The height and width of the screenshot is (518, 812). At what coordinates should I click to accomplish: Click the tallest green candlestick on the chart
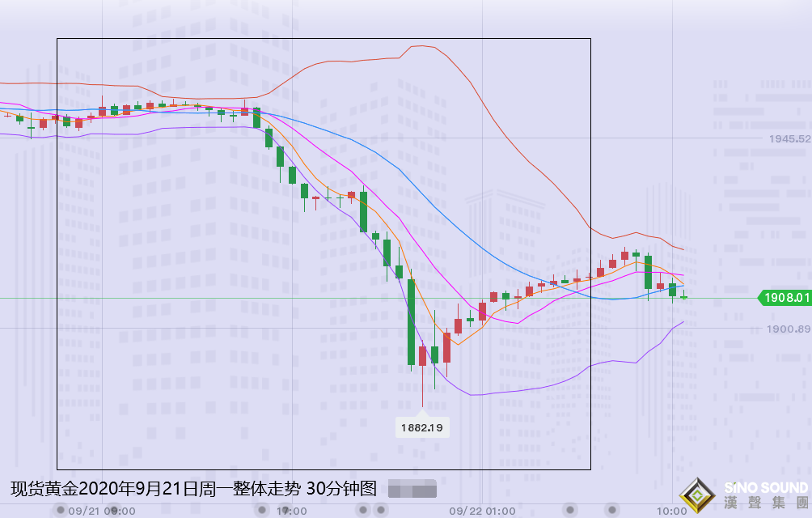click(x=411, y=322)
